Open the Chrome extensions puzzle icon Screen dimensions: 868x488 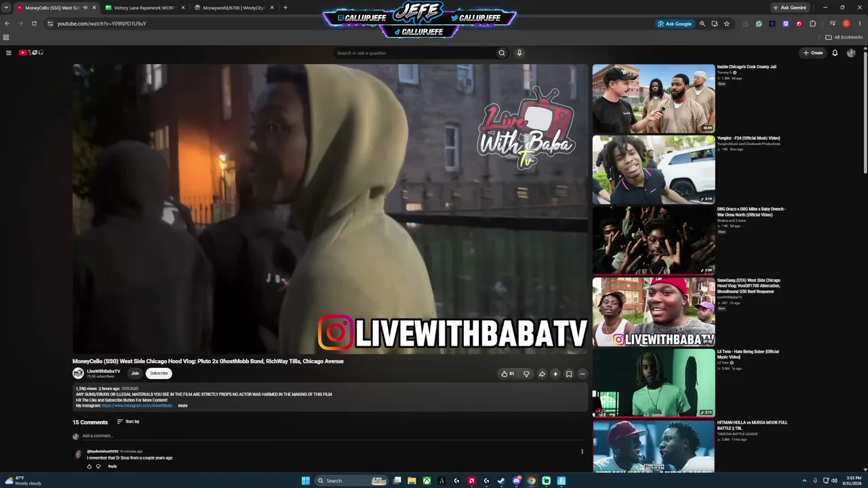point(813,24)
